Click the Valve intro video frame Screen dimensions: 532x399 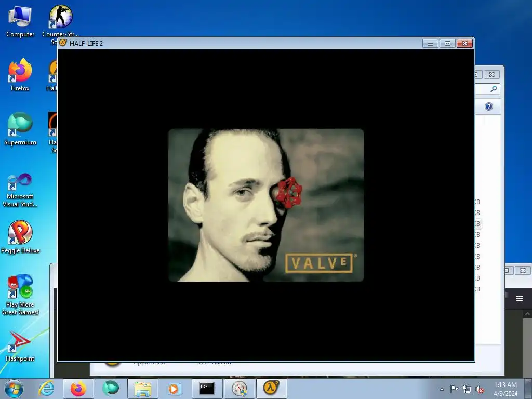click(x=266, y=205)
